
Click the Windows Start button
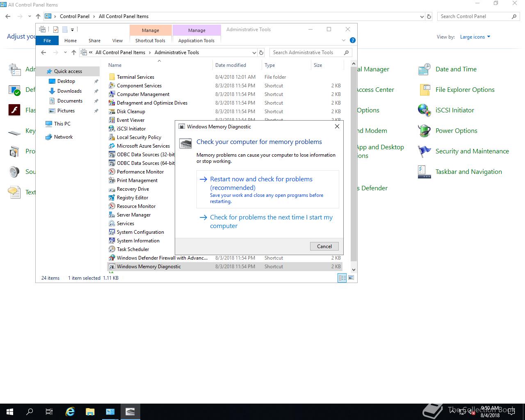(x=10, y=412)
